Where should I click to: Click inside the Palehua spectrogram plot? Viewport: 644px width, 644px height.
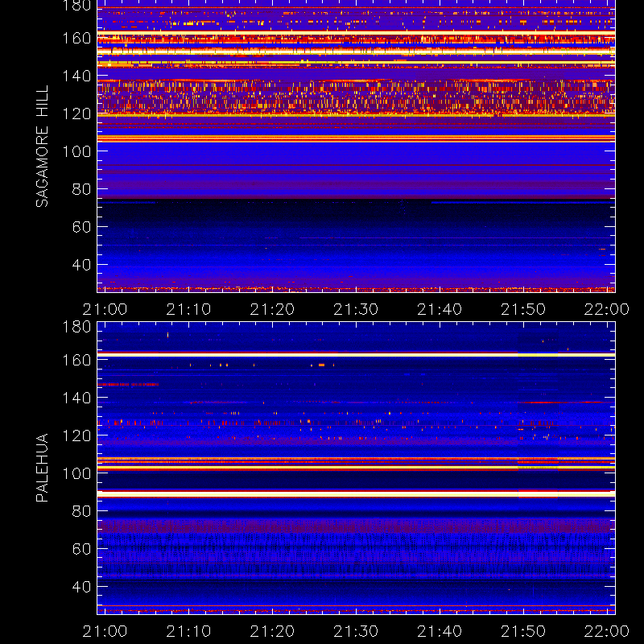tap(356, 469)
